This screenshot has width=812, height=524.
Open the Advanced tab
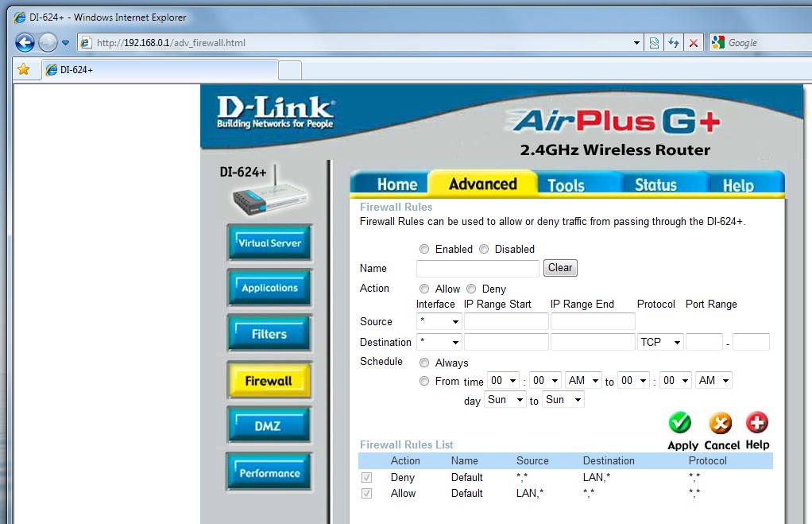point(482,184)
